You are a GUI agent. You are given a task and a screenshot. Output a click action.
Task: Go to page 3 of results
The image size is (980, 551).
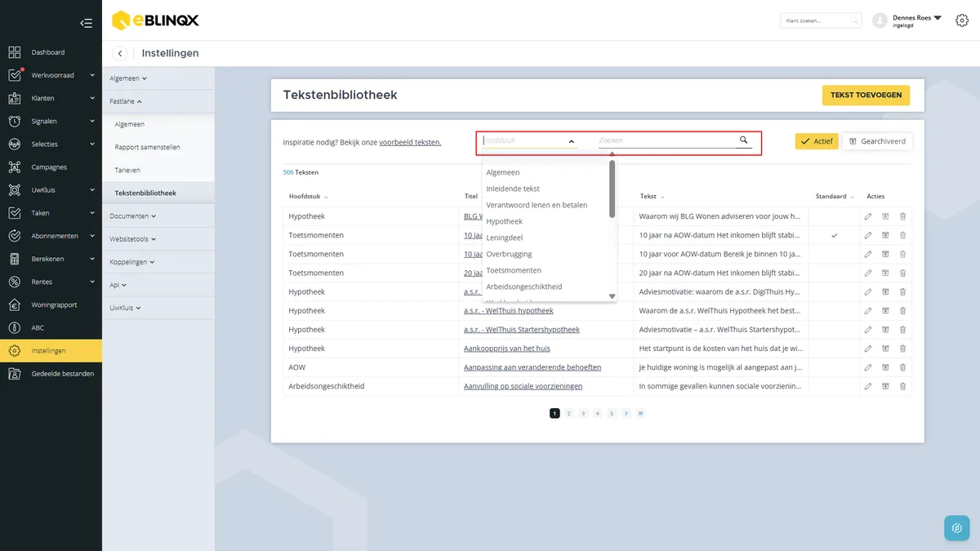click(583, 413)
